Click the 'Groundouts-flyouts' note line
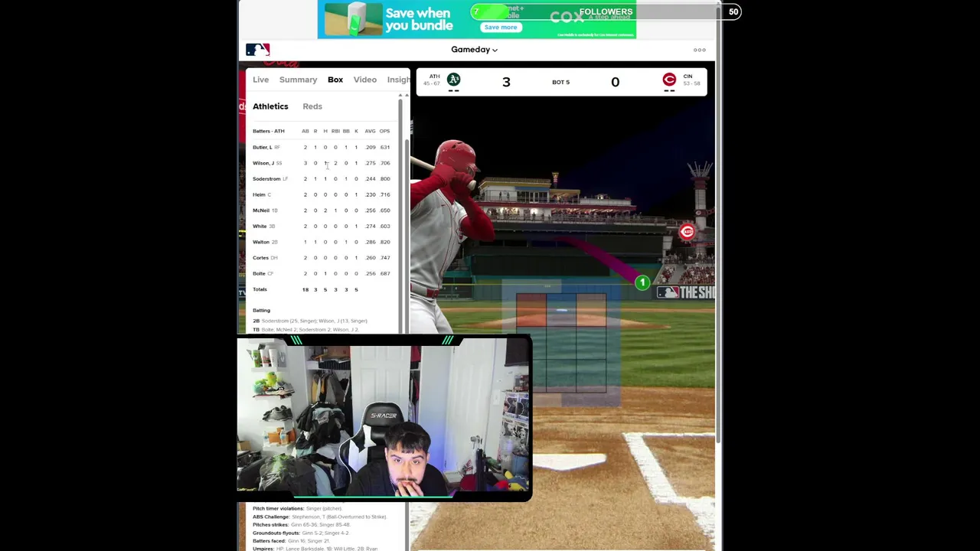The width and height of the screenshot is (980, 551). pos(301,533)
